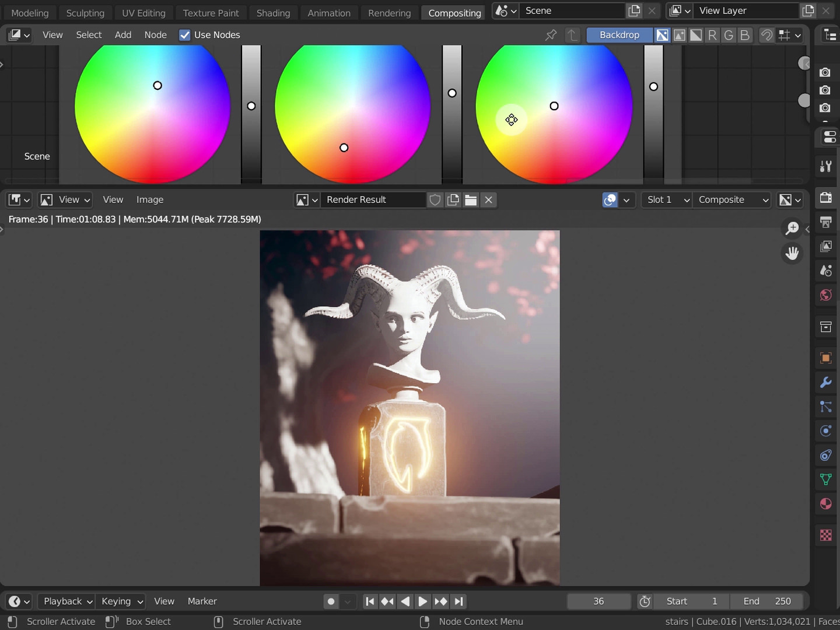Enable the red channel R backdrop display
This screenshot has width=840, height=630.
[x=712, y=35]
